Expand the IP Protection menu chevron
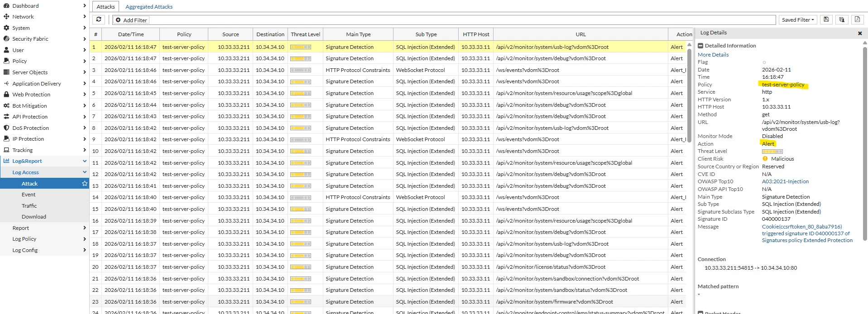 (85, 139)
